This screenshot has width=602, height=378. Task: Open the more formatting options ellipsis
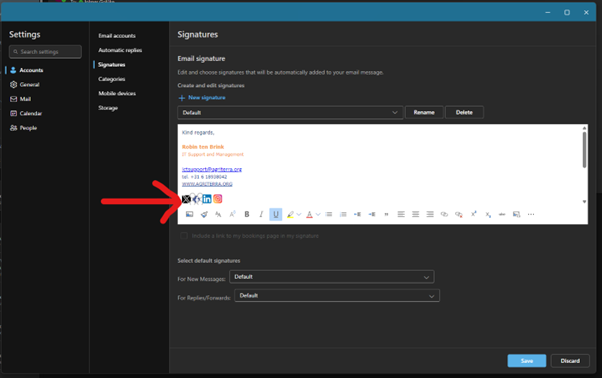pos(531,214)
